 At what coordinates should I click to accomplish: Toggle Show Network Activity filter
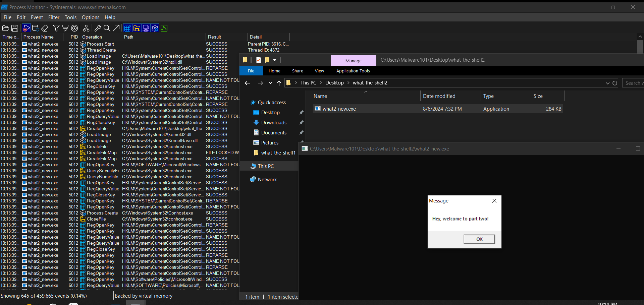click(x=146, y=28)
